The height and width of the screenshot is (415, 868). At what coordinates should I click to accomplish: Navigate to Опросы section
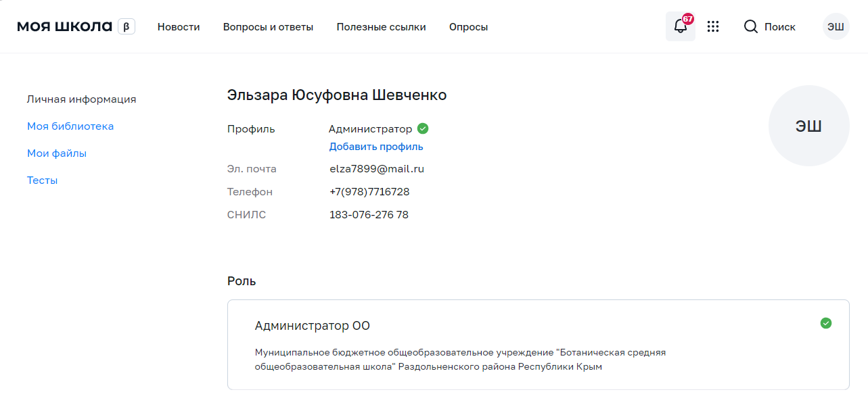pos(468,27)
